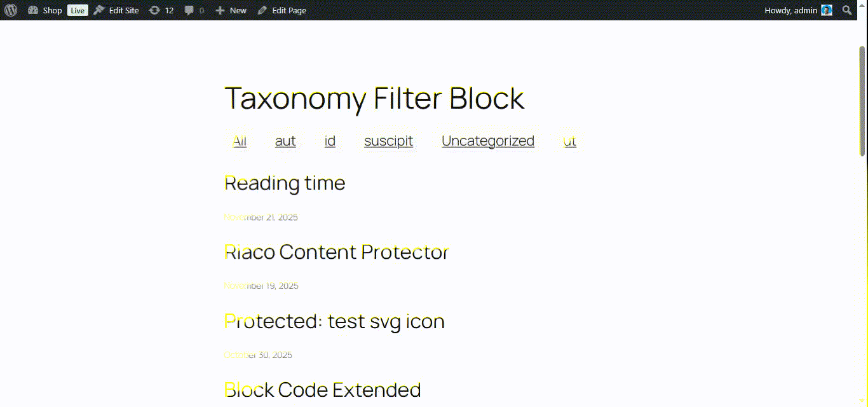Filter posts by id category

point(330,141)
